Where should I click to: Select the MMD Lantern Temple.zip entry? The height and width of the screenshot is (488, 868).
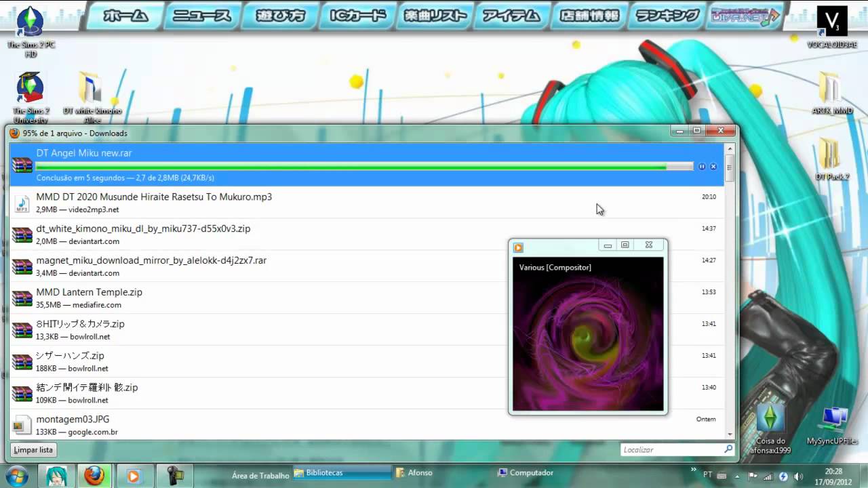pos(367,298)
